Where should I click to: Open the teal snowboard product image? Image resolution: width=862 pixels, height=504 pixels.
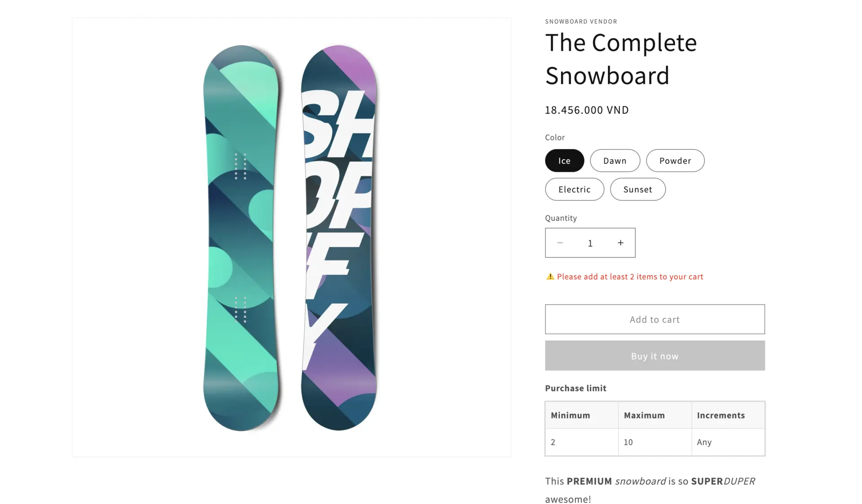(x=241, y=238)
